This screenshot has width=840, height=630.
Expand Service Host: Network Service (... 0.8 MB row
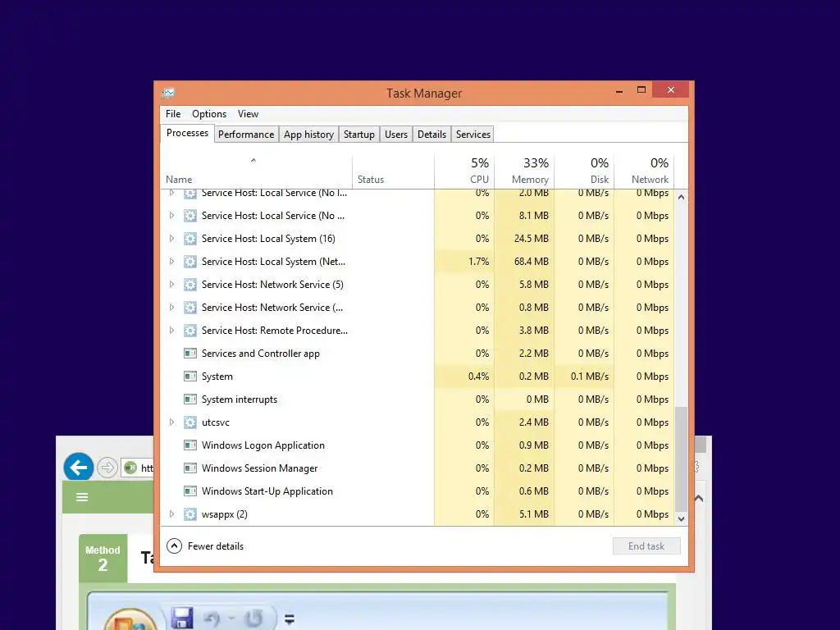(171, 308)
